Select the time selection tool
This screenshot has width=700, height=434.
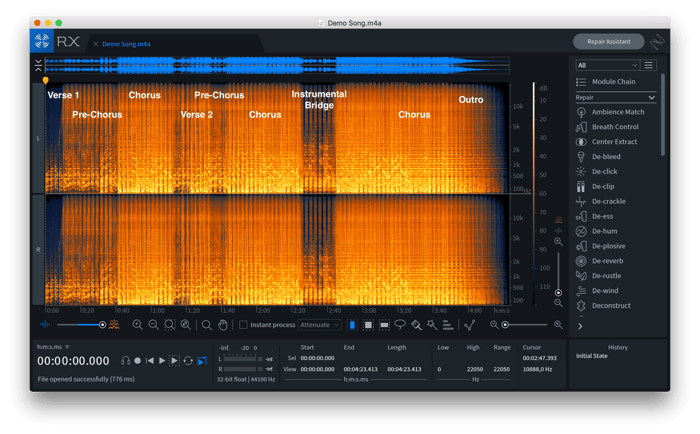352,325
